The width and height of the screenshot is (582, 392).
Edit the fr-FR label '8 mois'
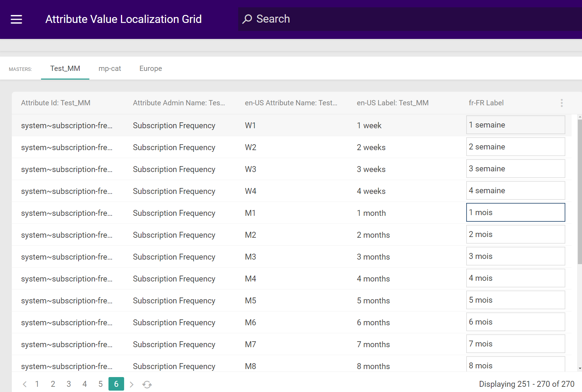(x=516, y=364)
